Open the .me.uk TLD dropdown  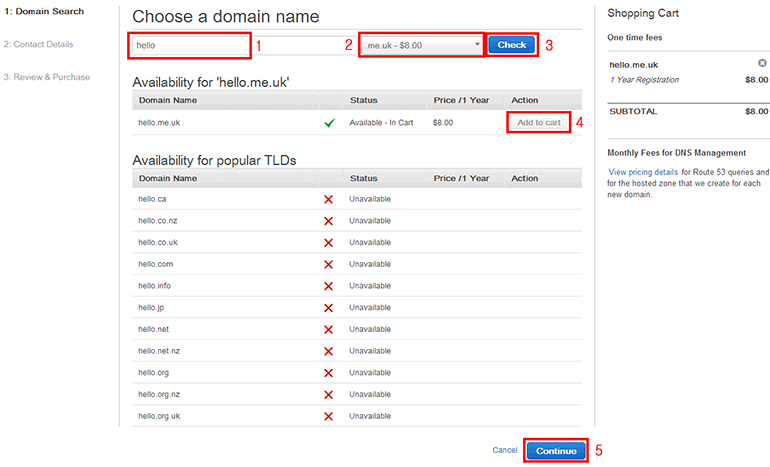point(421,45)
